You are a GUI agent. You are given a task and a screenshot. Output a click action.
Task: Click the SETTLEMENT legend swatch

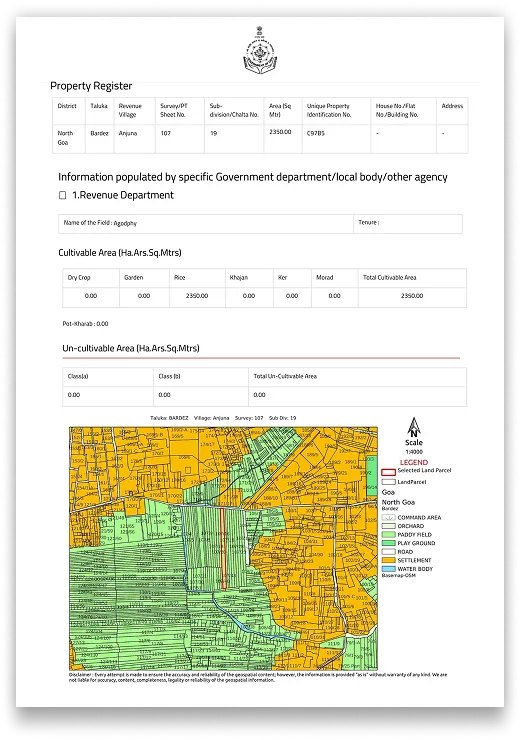tap(388, 560)
